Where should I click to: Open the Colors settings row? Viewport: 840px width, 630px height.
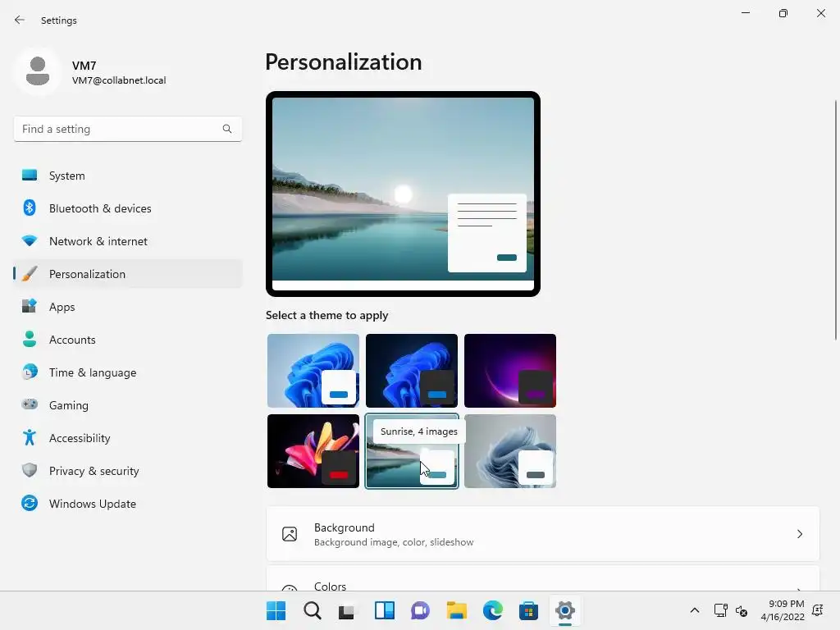[543, 580]
